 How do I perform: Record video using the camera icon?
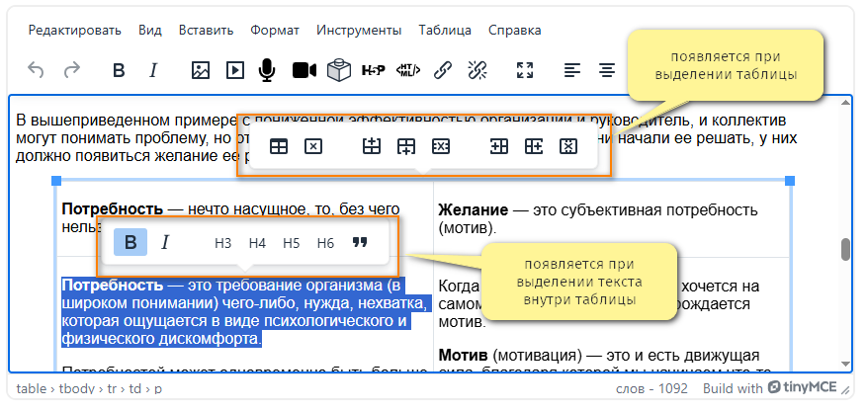[x=304, y=70]
